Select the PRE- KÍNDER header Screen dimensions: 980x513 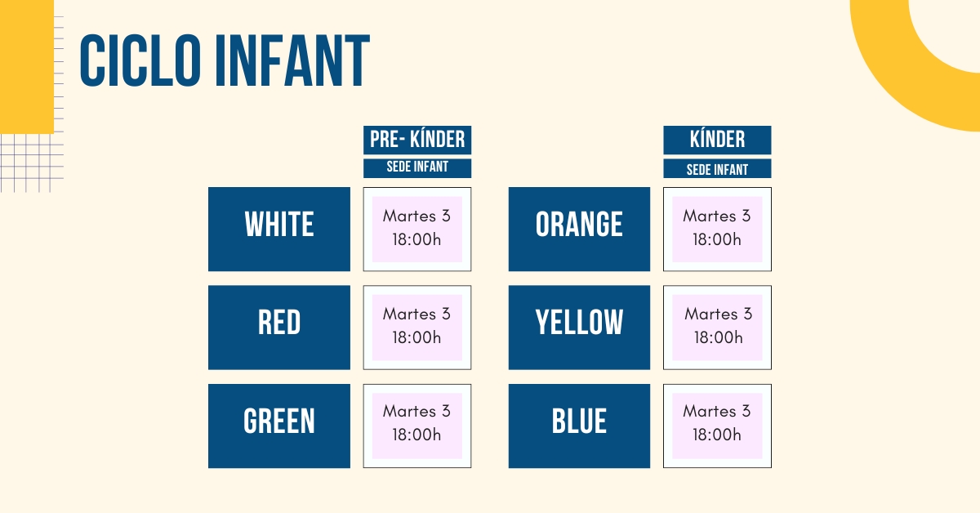coord(417,140)
